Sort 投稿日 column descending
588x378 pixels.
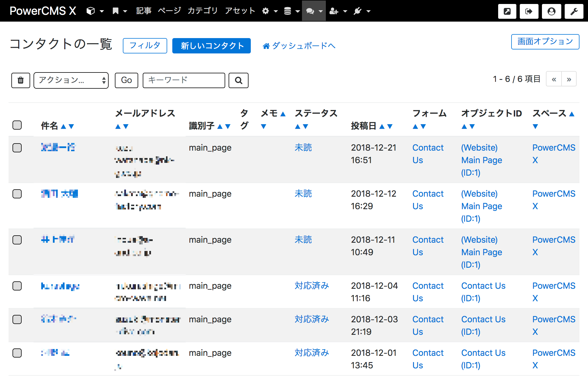tap(390, 126)
